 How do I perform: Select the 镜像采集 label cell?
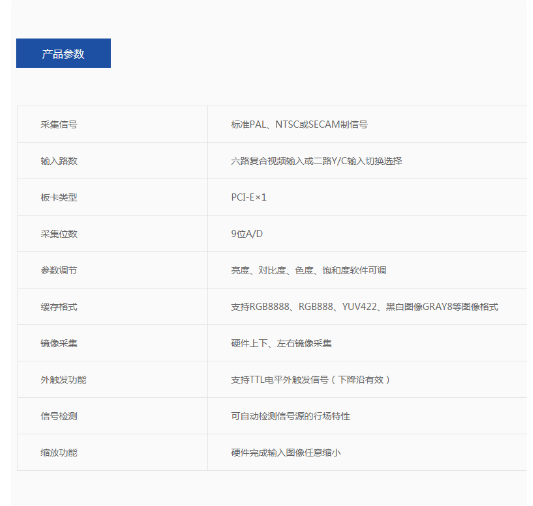tap(59, 343)
